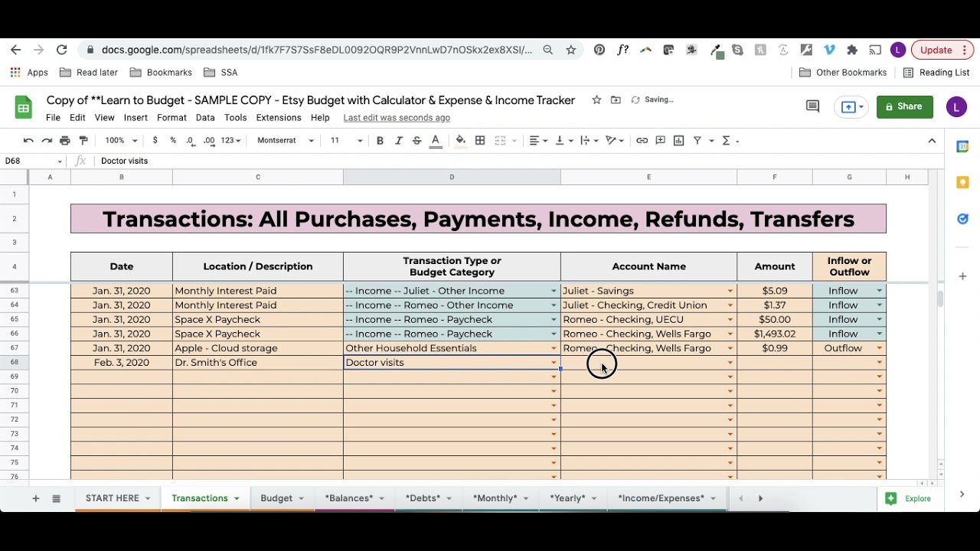Open comment history icon
Screen dimensions: 980x551
(813, 107)
